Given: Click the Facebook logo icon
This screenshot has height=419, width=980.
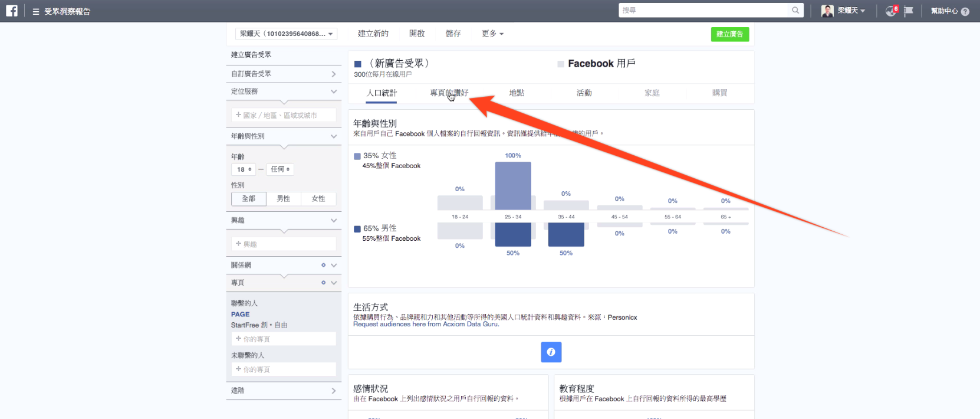Looking at the screenshot, I should click(x=12, y=11).
